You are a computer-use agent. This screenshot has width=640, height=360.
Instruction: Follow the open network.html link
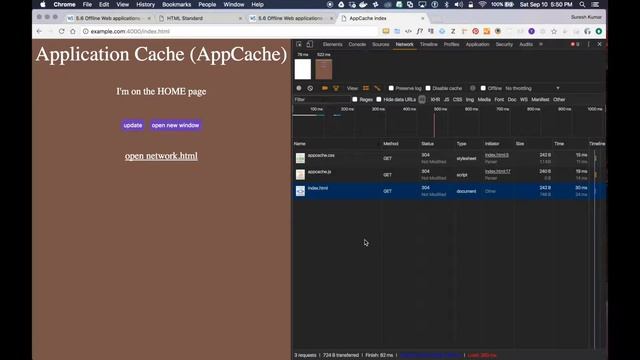tap(161, 156)
